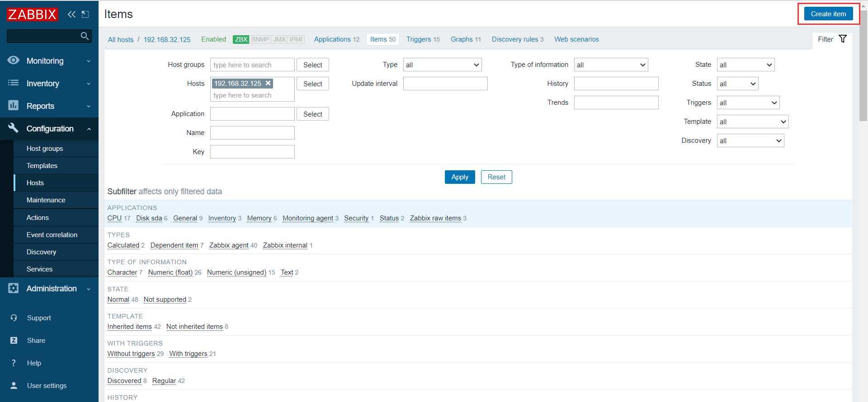
Task: Remove the 192.168.32.125 host tag
Action: [x=268, y=83]
